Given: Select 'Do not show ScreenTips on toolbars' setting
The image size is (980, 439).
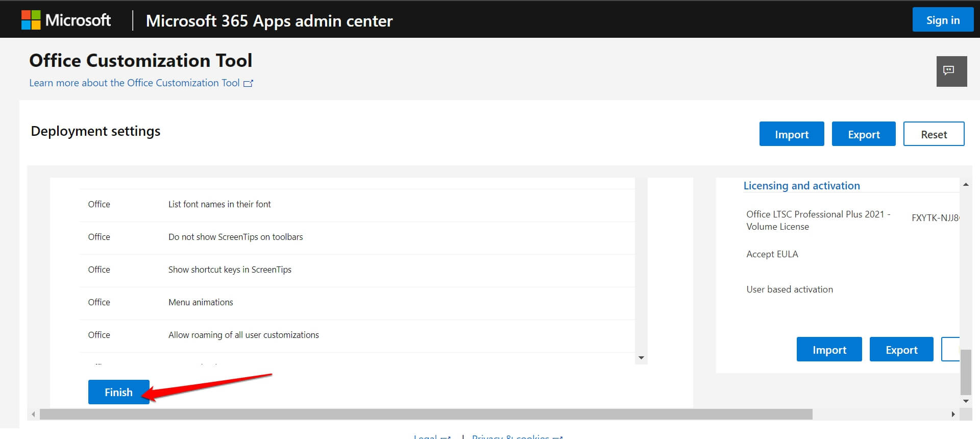Looking at the screenshot, I should click(357, 237).
